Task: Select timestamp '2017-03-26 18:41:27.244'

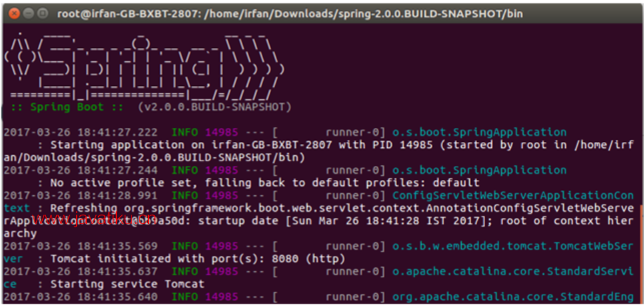Action: pos(81,170)
